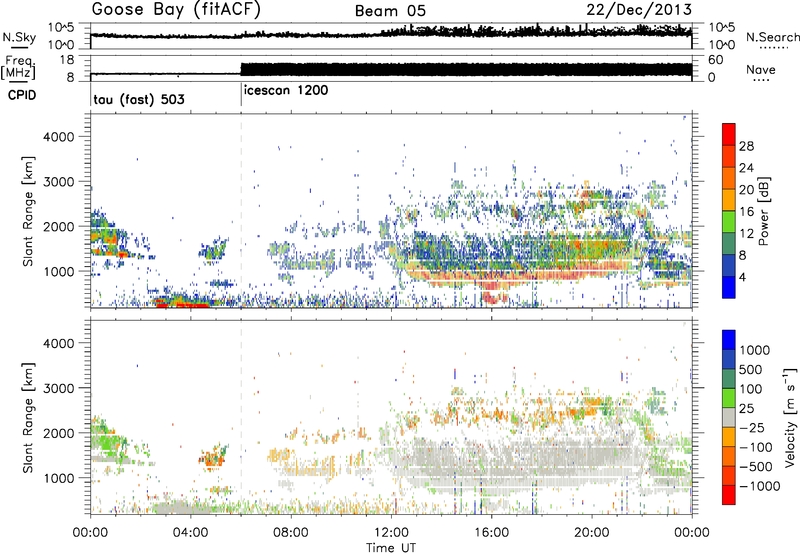This screenshot has height=554, width=800.
Task: Click the 'Velocity [m s-1]' colorbar title
Action: [x=790, y=417]
